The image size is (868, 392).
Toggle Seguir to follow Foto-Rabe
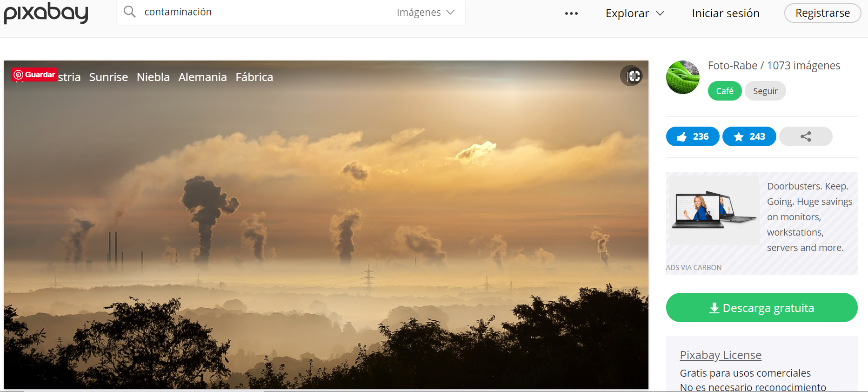[765, 91]
